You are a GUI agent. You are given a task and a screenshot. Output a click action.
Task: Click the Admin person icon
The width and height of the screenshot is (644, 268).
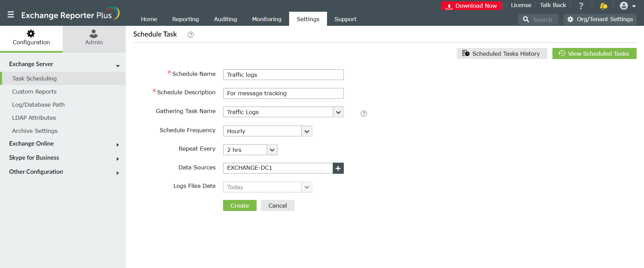click(x=94, y=34)
